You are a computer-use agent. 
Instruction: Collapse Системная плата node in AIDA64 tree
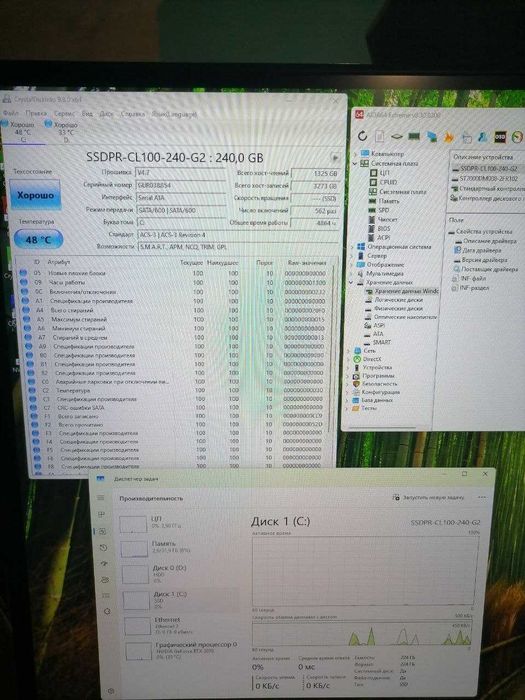[356, 163]
